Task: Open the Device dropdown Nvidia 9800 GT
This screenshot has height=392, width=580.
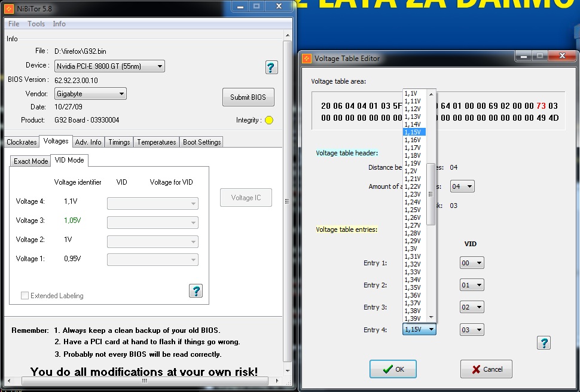Action: click(x=109, y=66)
